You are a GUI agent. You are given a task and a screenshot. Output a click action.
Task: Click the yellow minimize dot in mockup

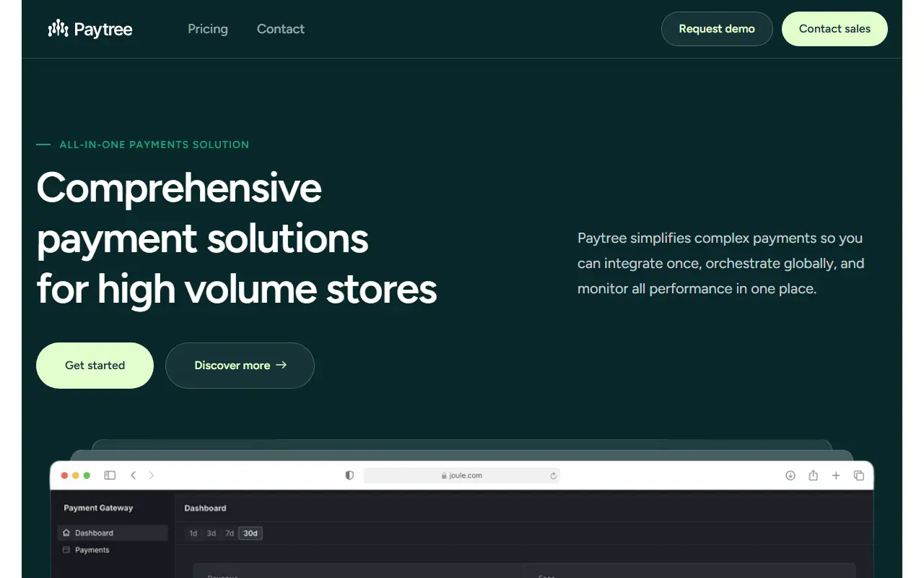point(76,475)
